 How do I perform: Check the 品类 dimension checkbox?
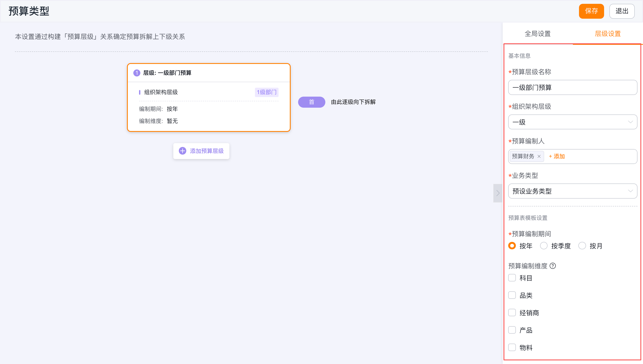512,295
